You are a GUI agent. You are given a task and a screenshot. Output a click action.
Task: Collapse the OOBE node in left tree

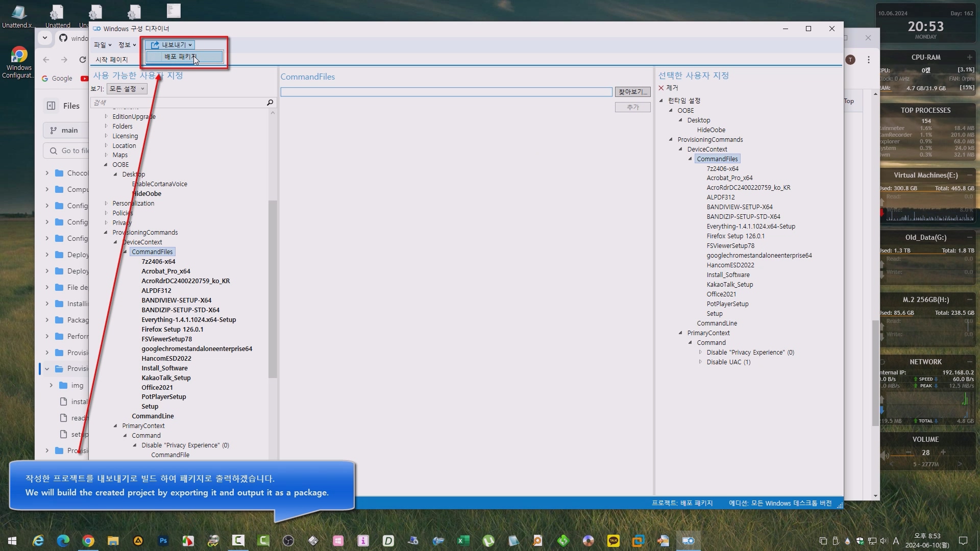pyautogui.click(x=106, y=165)
